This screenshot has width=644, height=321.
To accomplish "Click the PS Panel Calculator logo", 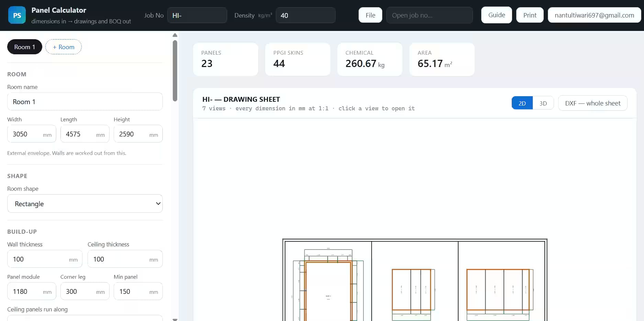I will [x=17, y=15].
